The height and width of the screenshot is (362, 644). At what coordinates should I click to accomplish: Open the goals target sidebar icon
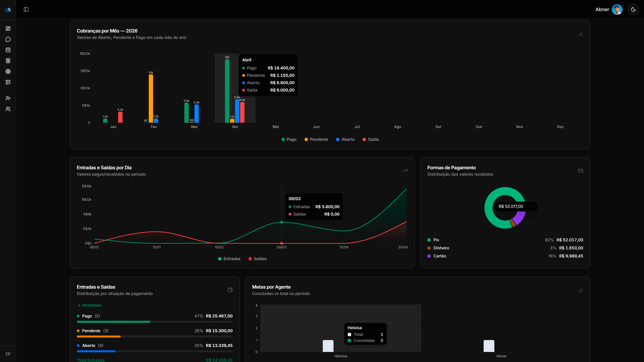pos(8,71)
